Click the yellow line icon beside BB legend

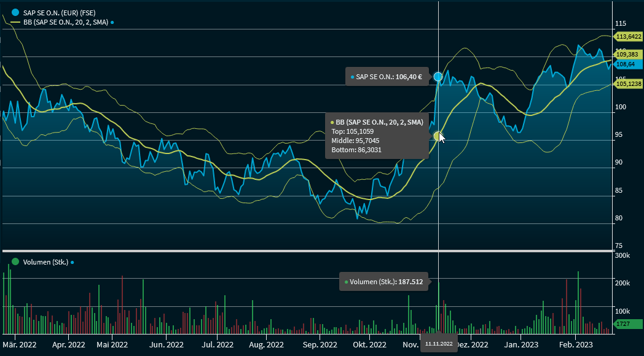pyautogui.click(x=15, y=22)
